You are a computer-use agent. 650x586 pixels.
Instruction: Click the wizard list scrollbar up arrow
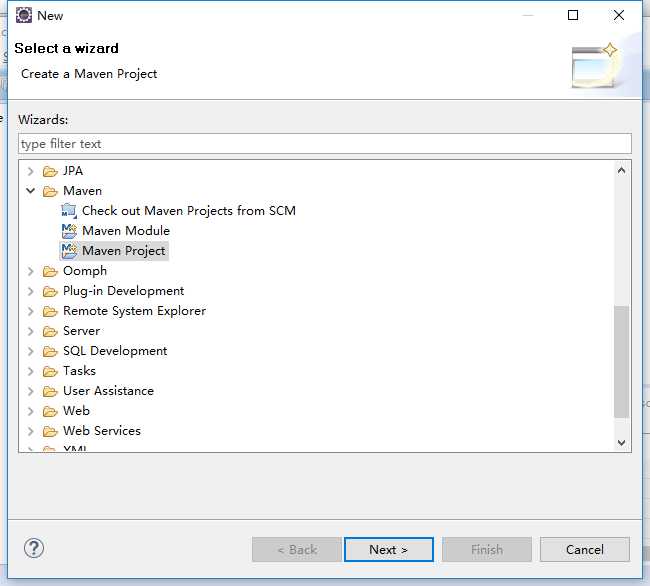[621, 170]
